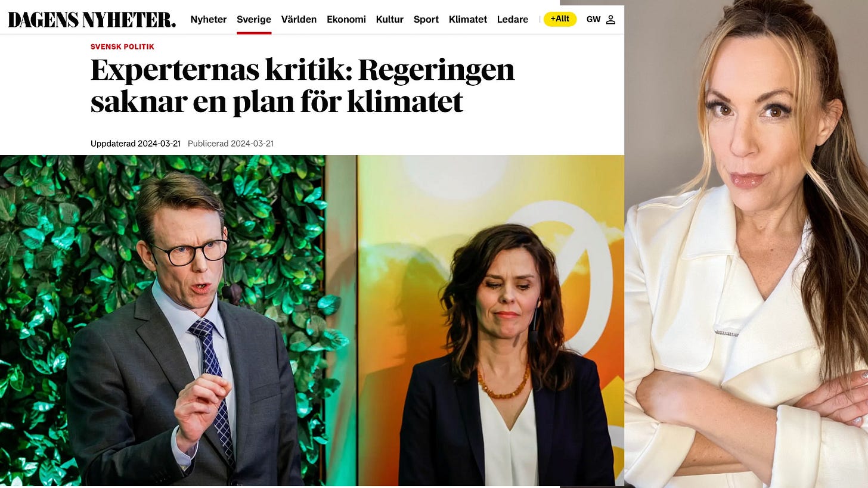Open the headline Experternas kritik article
This screenshot has width=868, height=488.
302,86
